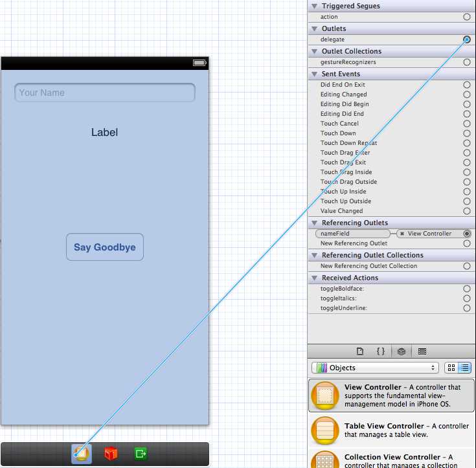This screenshot has height=468, width=476.
Task: Click the toggleItalics: connection circle
Action: [x=467, y=298]
